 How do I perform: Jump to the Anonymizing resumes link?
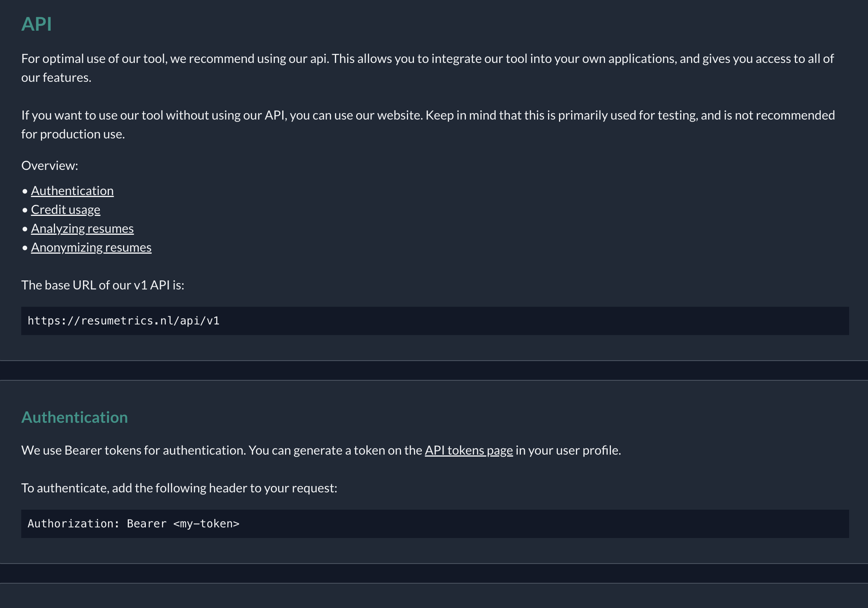point(91,247)
